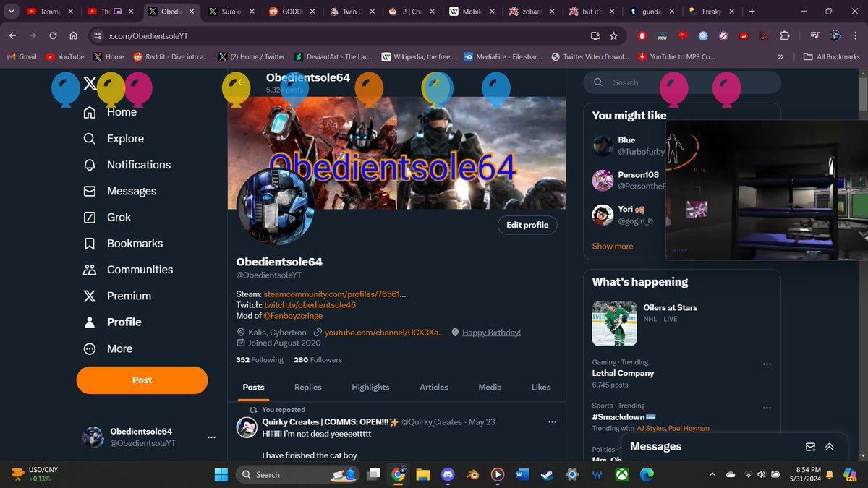Open more options for #Smackdown trend
This screenshot has height=488, width=868.
tap(767, 407)
